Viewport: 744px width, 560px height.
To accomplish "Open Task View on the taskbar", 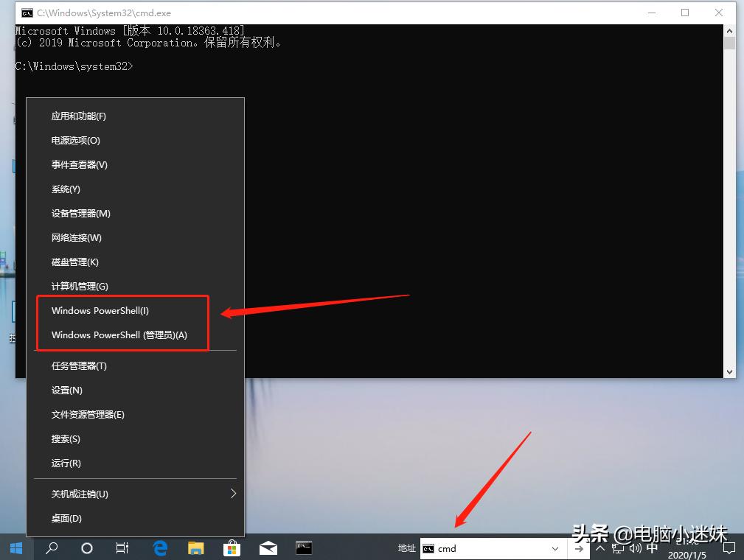I will (122, 548).
